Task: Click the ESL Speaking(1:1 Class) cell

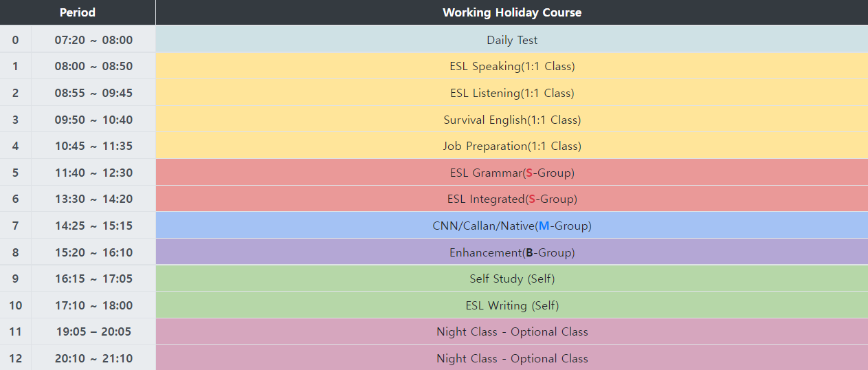Action: pyautogui.click(x=511, y=67)
